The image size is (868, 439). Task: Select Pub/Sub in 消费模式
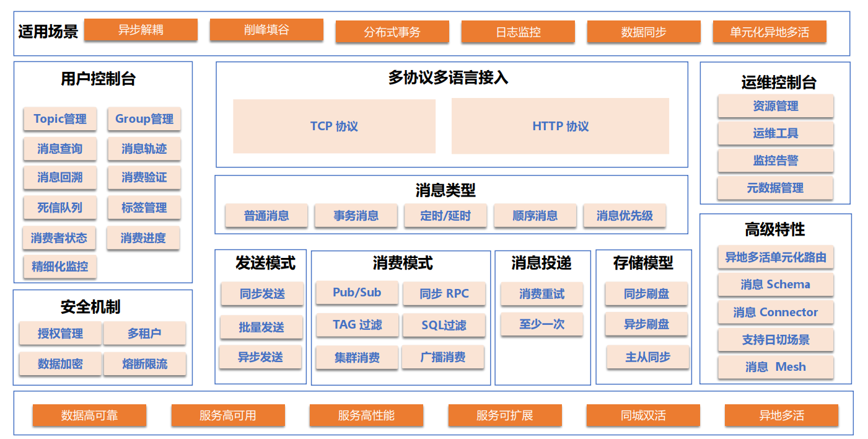tap(357, 293)
